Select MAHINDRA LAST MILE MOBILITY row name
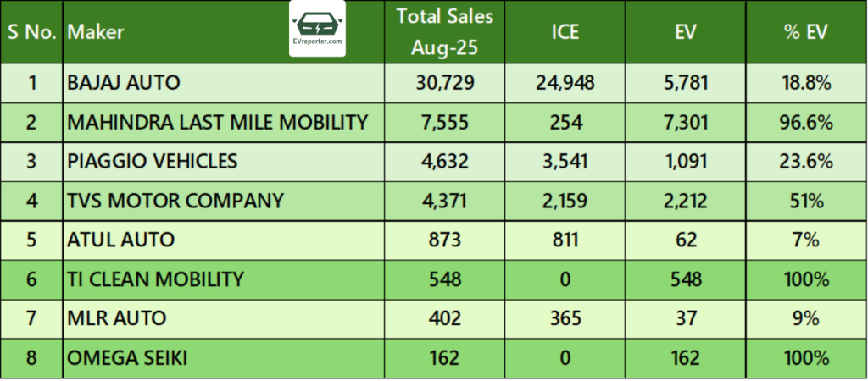Screen dimensions: 868x381 [x=217, y=123]
